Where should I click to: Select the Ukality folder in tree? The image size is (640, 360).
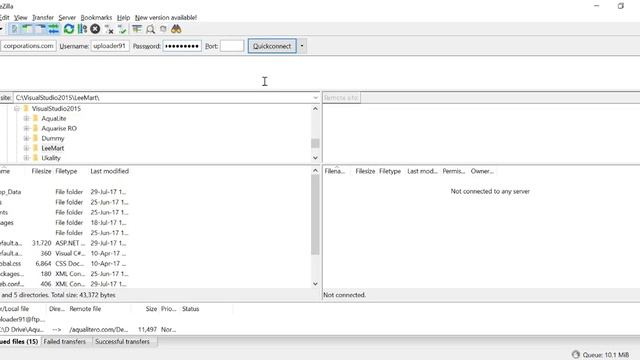pos(51,158)
